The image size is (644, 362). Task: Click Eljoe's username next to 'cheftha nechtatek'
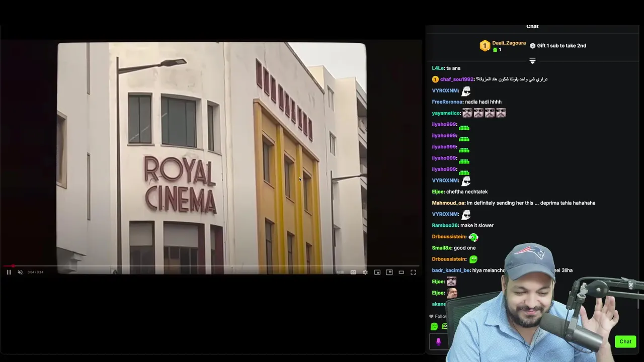point(438,192)
